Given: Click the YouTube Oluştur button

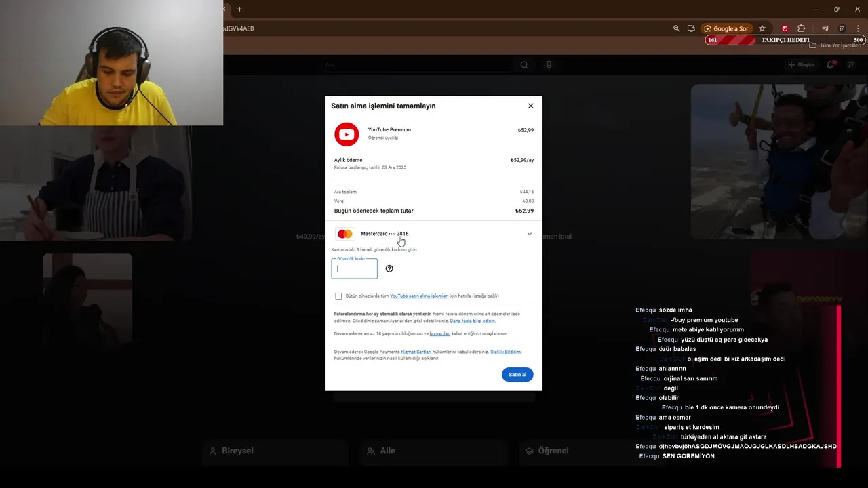Looking at the screenshot, I should [801, 65].
